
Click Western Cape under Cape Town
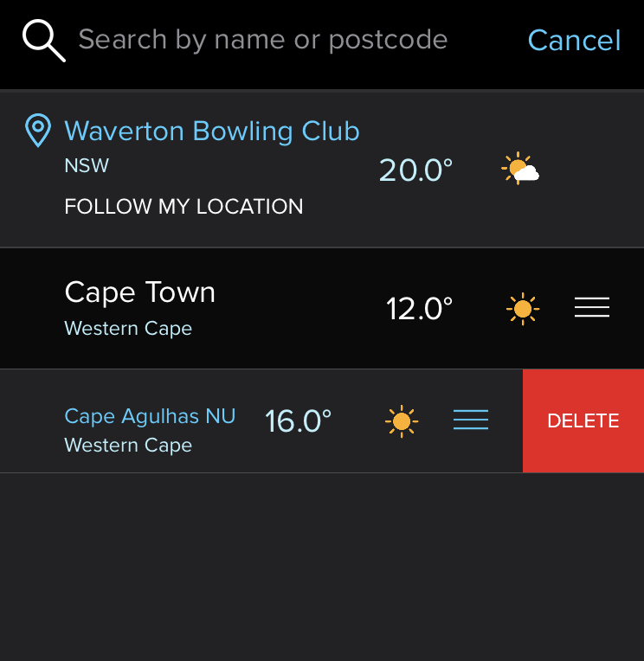[x=128, y=329]
